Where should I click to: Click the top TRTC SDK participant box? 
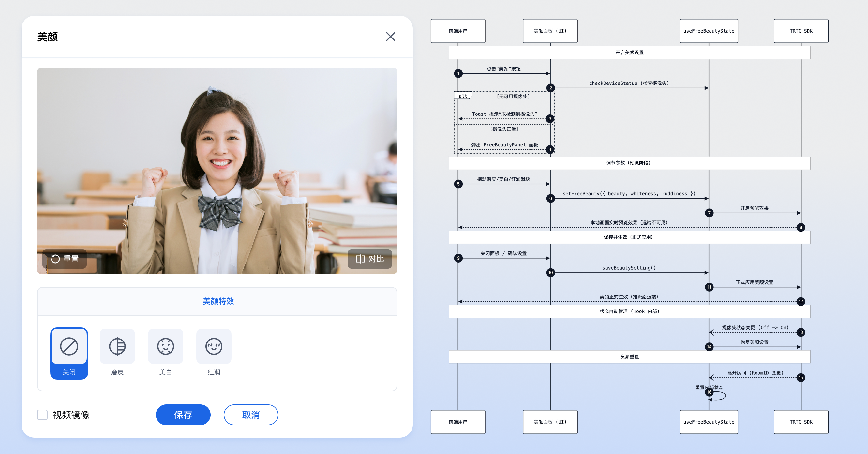[801, 31]
